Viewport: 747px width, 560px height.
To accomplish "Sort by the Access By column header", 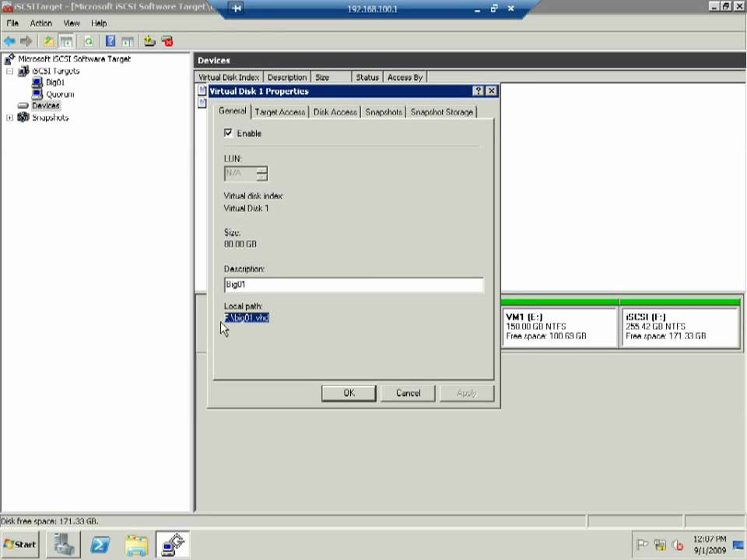I will click(405, 77).
